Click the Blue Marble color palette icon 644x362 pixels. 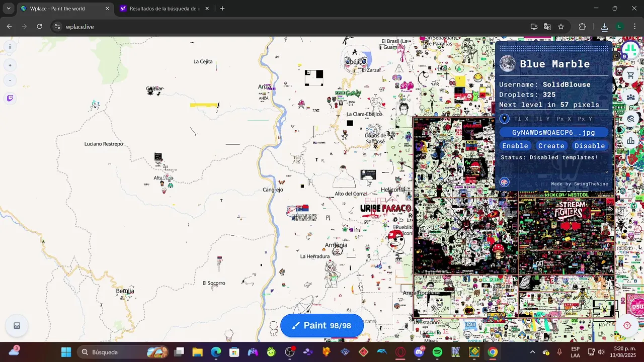(x=505, y=182)
